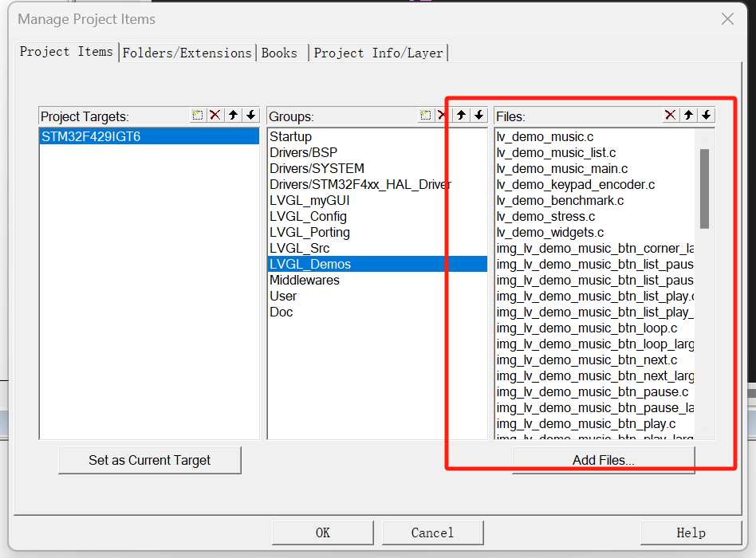This screenshot has width=756, height=558.
Task: Move file up in Files list
Action: 689,116
